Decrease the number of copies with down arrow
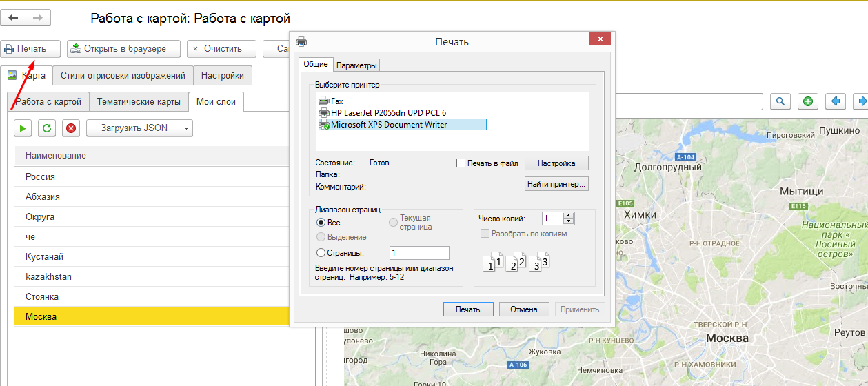Viewport: 868px width, 386px height. (568, 221)
